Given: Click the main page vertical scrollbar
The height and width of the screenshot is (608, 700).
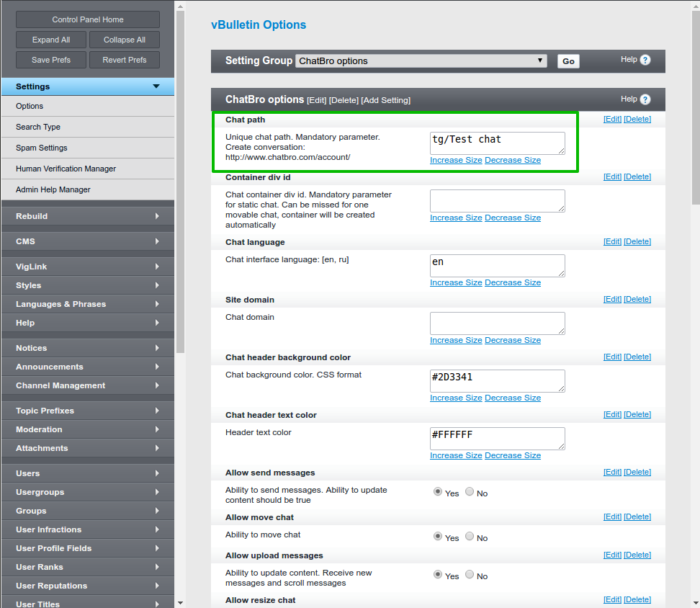Looking at the screenshot, I should [x=696, y=107].
